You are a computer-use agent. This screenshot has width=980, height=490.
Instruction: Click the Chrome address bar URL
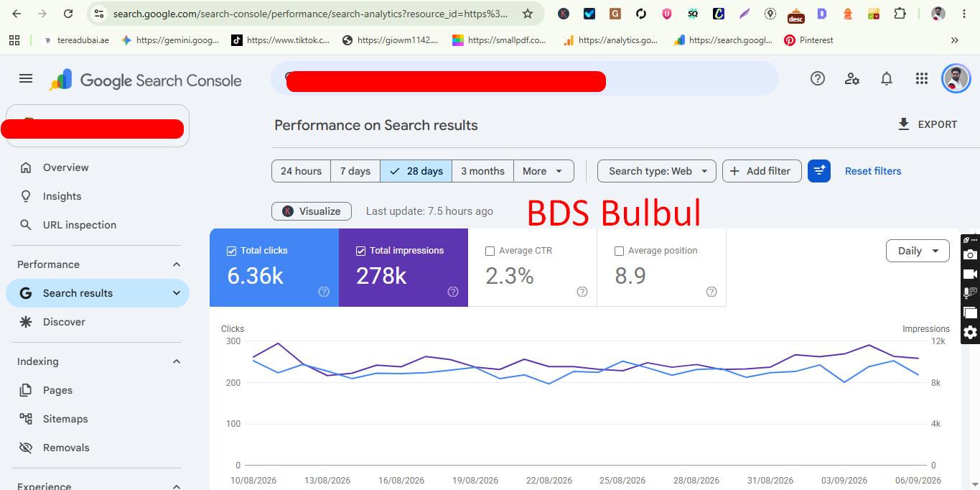tap(310, 14)
